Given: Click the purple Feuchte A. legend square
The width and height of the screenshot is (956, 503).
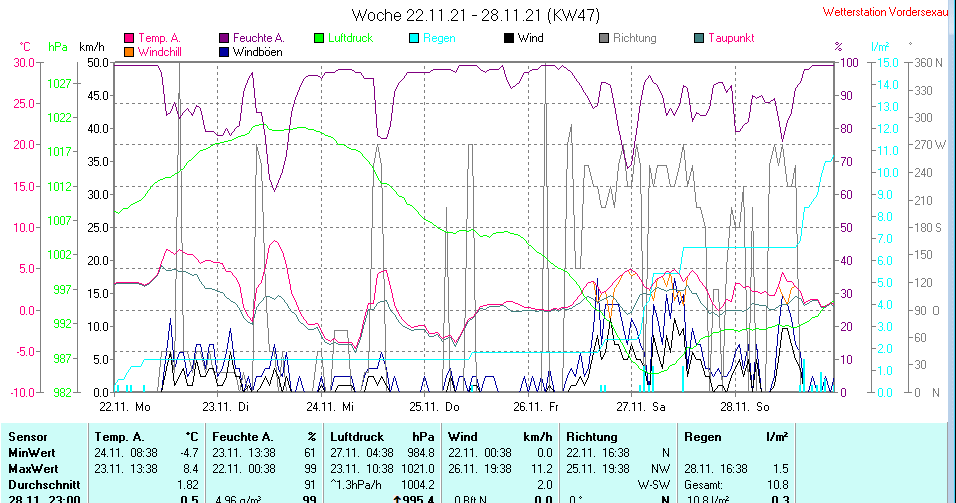Looking at the screenshot, I should [224, 38].
